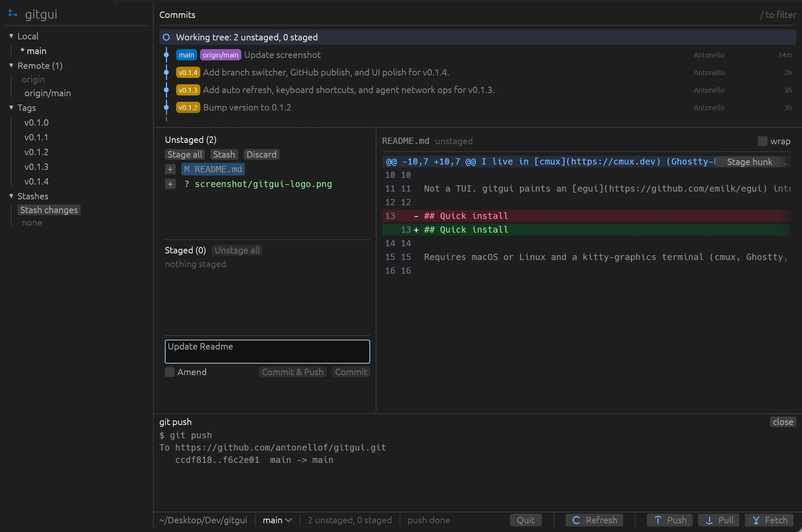Click the Unstage all button
The image size is (802, 532).
pyautogui.click(x=237, y=250)
